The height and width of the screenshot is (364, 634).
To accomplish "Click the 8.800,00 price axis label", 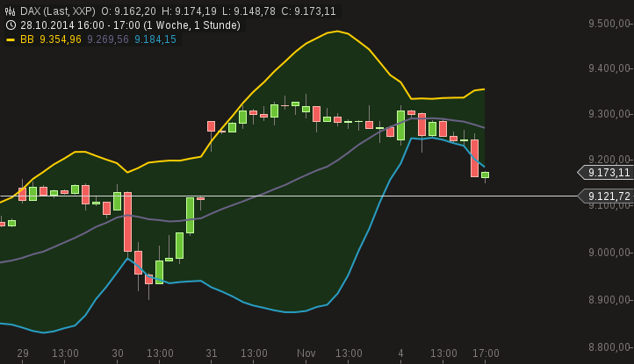I will (x=609, y=347).
